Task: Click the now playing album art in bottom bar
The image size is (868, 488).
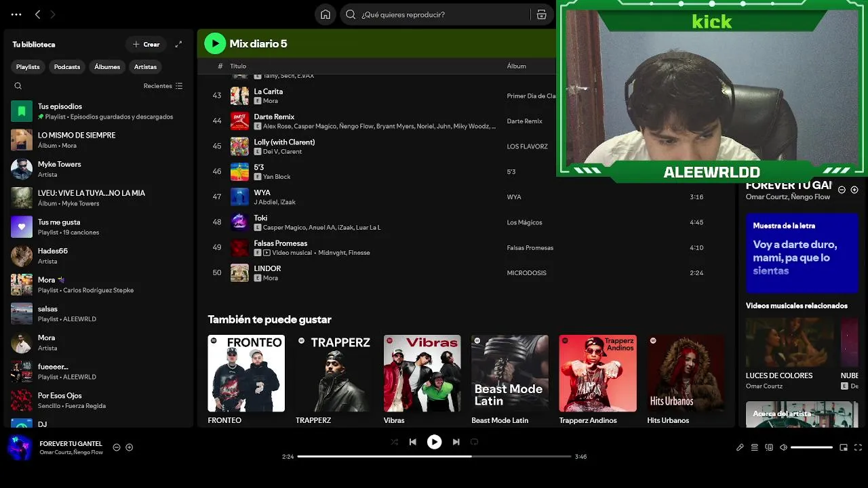Action: pyautogui.click(x=20, y=447)
